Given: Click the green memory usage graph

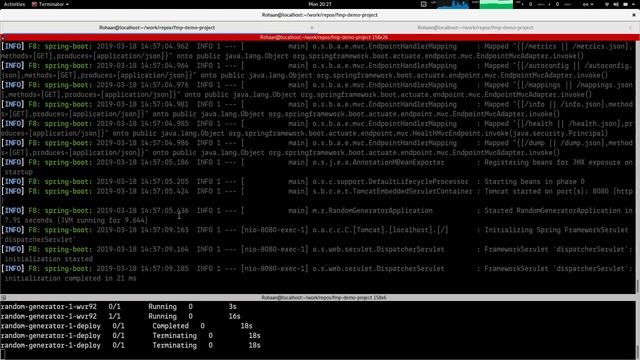Looking at the screenshot, I should click(x=496, y=4).
